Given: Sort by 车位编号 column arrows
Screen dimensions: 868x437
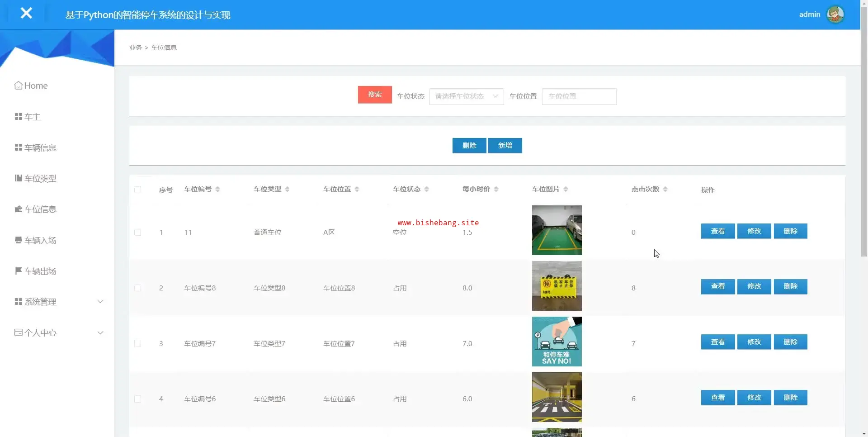Looking at the screenshot, I should coord(217,189).
